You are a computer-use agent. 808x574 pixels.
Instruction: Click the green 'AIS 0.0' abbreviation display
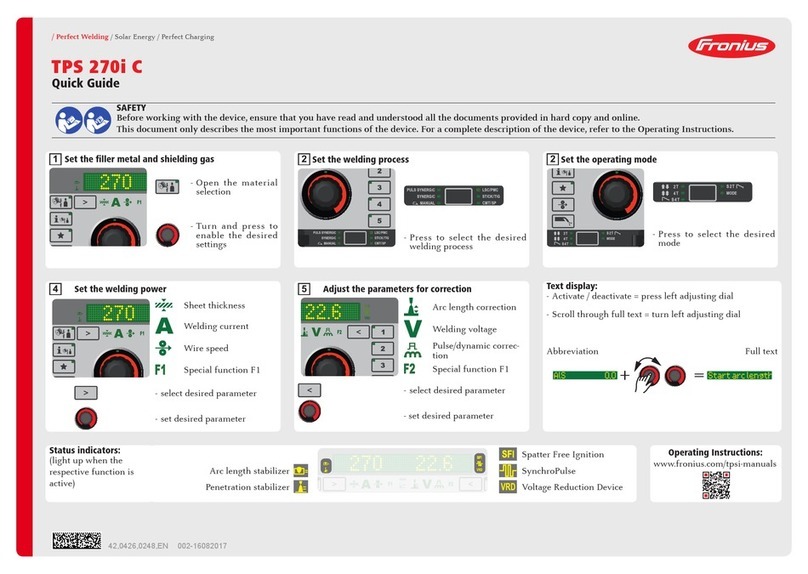(584, 376)
